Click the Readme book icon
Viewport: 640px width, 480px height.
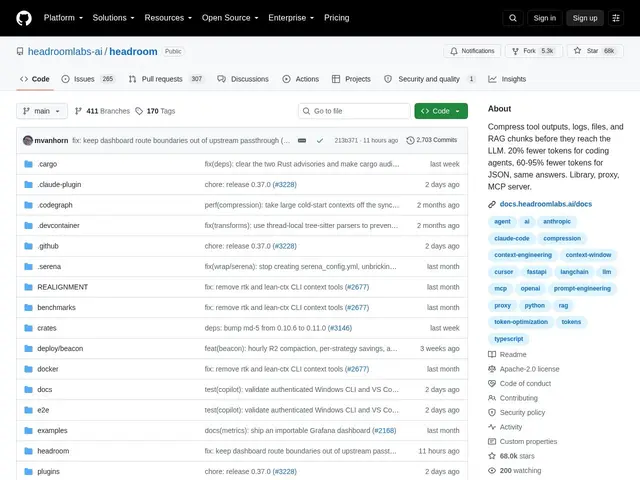[x=492, y=354]
